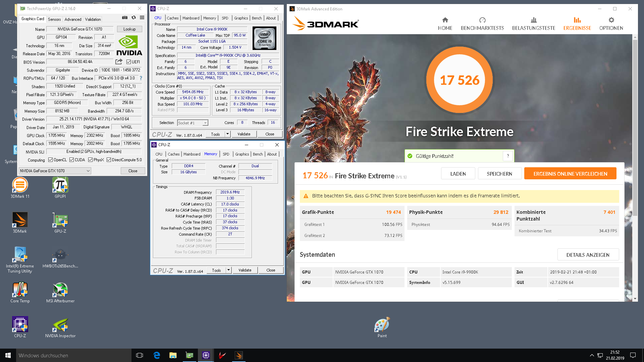Screen dimensions: 644x362
Task: Click Close button in GPU-Z window
Action: tap(133, 171)
